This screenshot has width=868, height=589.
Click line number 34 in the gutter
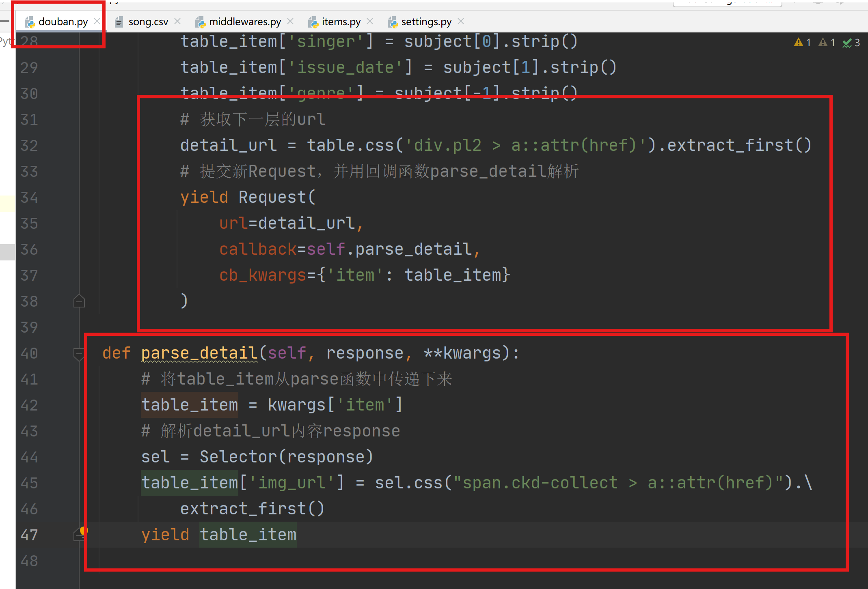coord(29,198)
